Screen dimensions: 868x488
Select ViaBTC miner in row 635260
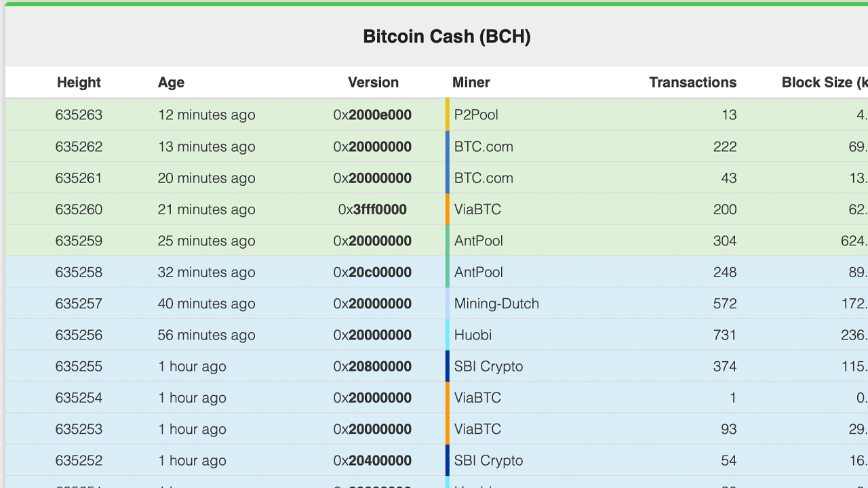[477, 209]
